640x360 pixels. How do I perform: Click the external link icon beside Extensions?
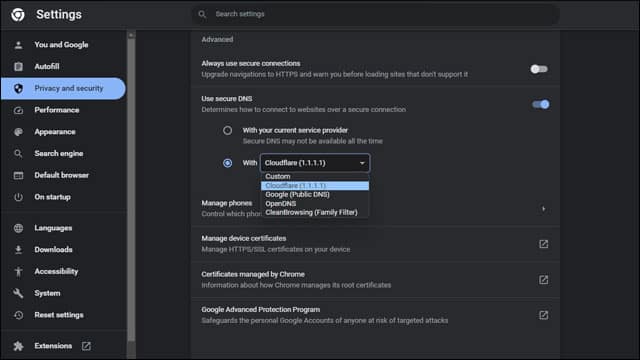(x=86, y=346)
